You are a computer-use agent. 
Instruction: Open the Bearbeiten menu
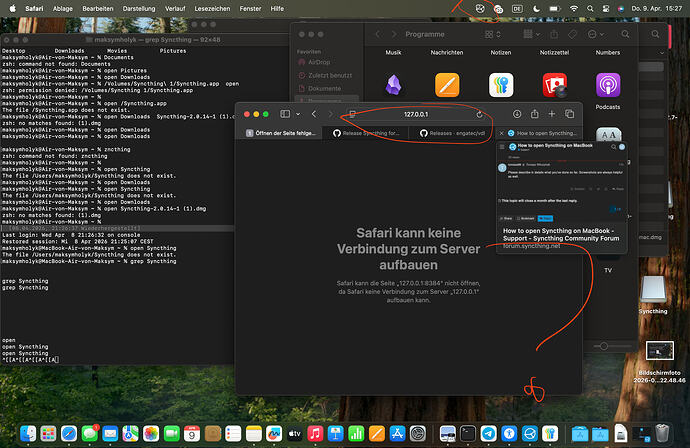(x=98, y=8)
